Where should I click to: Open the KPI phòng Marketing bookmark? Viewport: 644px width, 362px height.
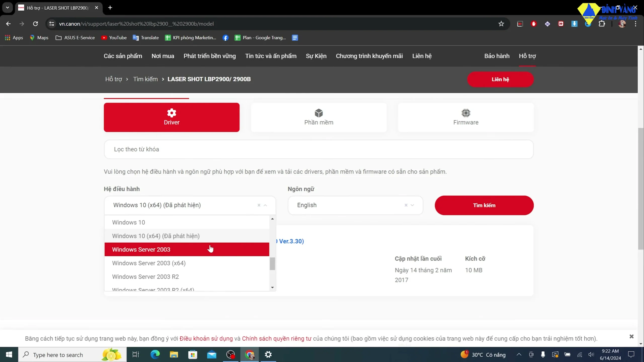coord(191,38)
